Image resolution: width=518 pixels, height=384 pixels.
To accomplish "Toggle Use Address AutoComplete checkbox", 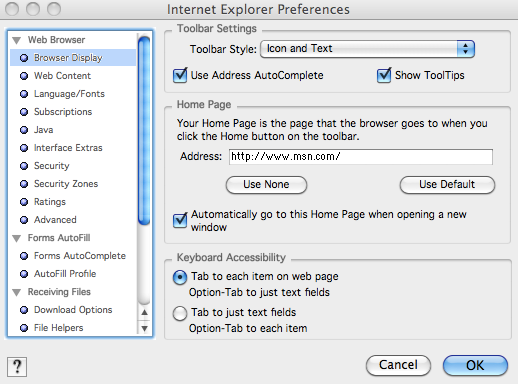I will [180, 75].
